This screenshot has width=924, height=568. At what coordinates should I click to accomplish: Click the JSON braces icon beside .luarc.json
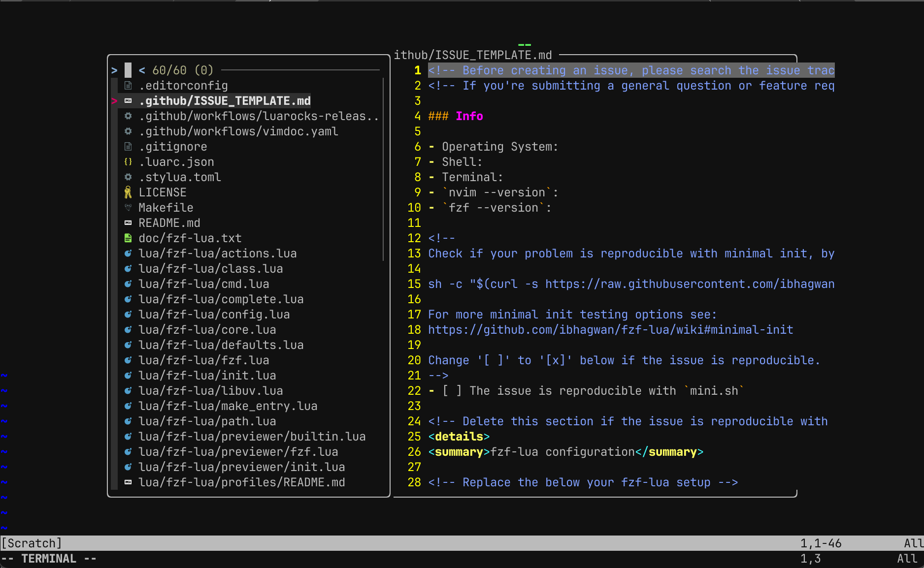tap(128, 161)
